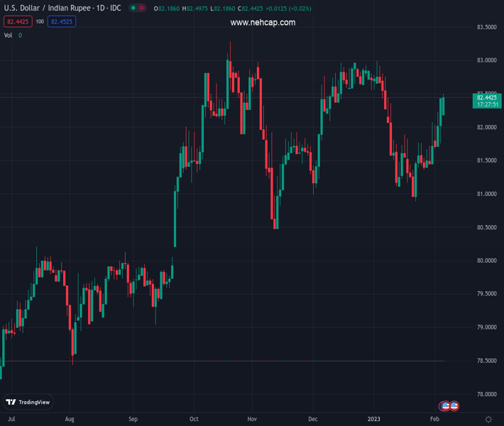Click the 83.0000 level on price scale
This screenshot has width=504, height=426.
486,60
